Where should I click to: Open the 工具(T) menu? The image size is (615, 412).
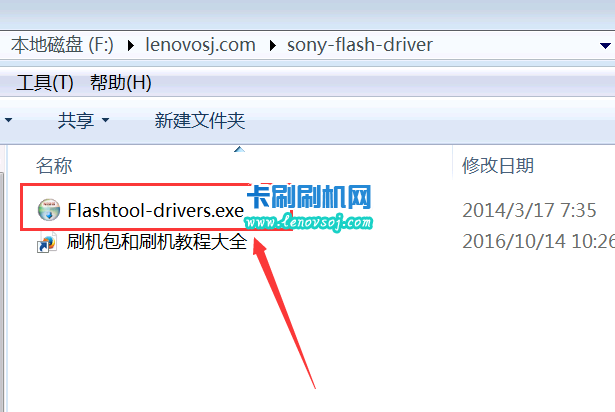(x=44, y=83)
